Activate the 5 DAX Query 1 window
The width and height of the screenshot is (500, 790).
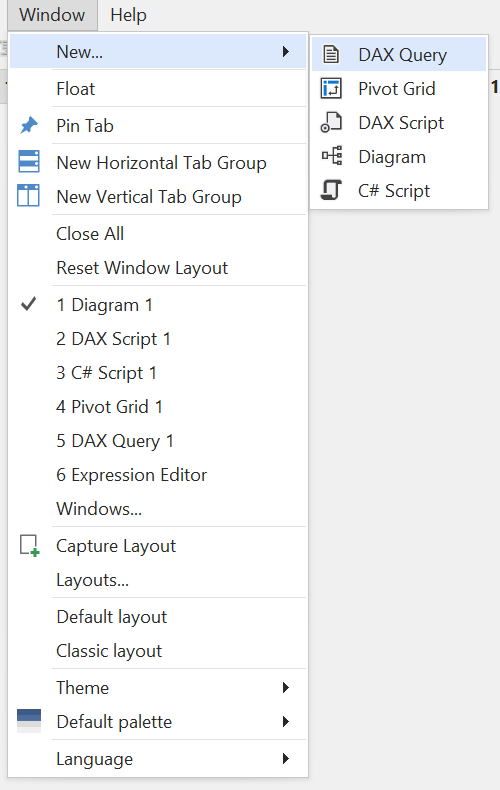coord(158,441)
